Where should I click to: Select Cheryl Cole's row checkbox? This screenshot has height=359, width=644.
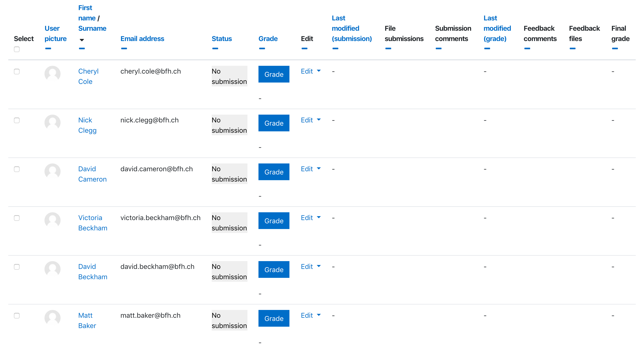pyautogui.click(x=17, y=72)
